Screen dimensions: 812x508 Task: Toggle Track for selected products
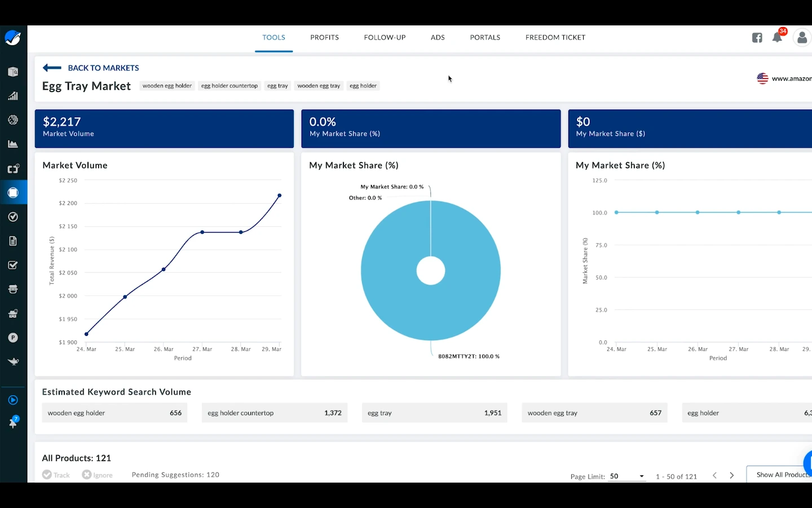[x=56, y=475]
